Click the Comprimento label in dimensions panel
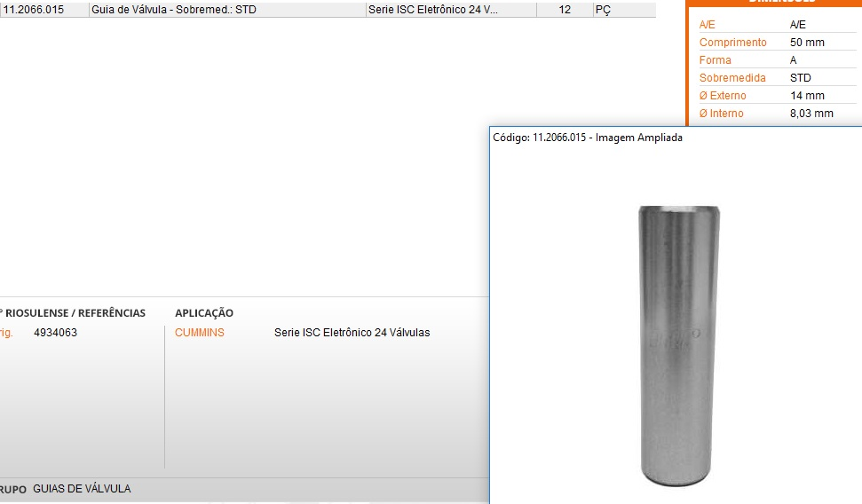 pyautogui.click(x=732, y=43)
